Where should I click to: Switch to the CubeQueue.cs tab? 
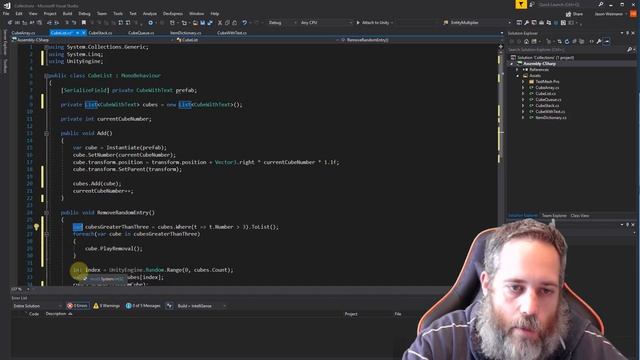coord(141,33)
